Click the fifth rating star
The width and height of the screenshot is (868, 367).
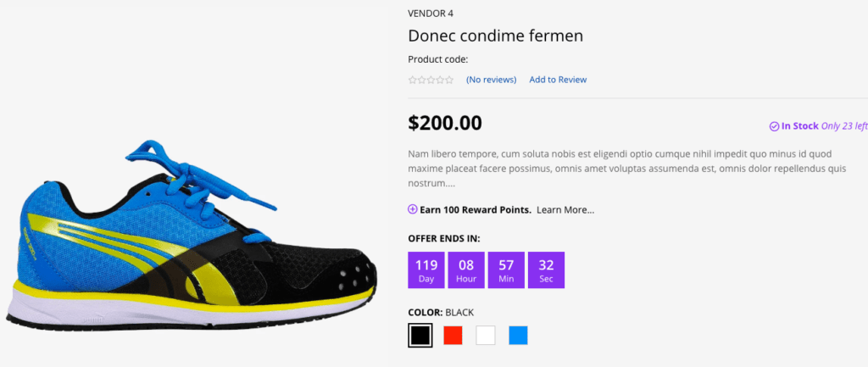click(449, 80)
